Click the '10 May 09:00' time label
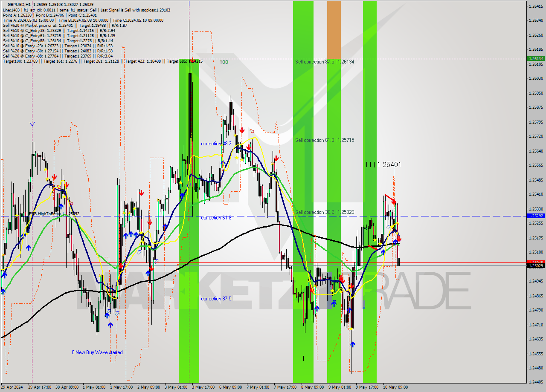 [395, 387]
